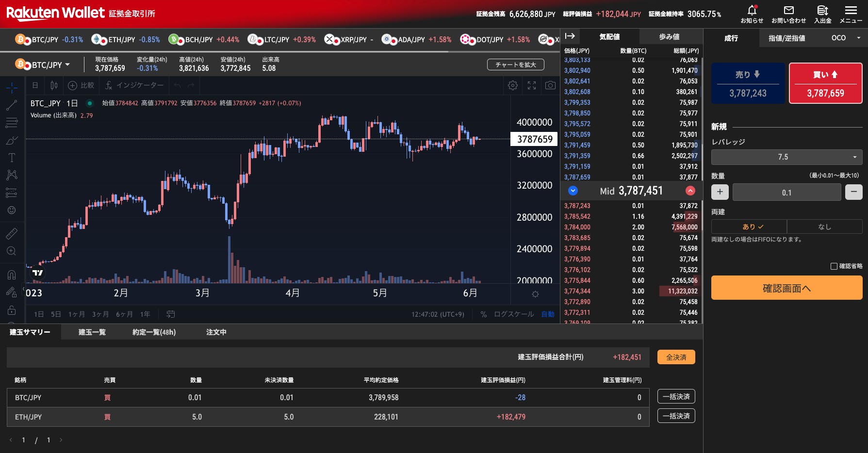Enable the magnet snapping tool
The image size is (868, 453).
(x=11, y=274)
